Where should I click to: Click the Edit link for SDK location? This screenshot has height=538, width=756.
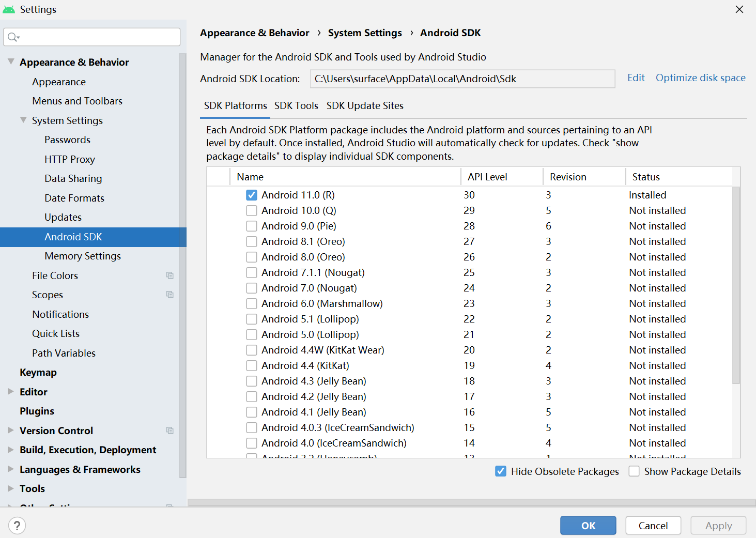coord(636,78)
